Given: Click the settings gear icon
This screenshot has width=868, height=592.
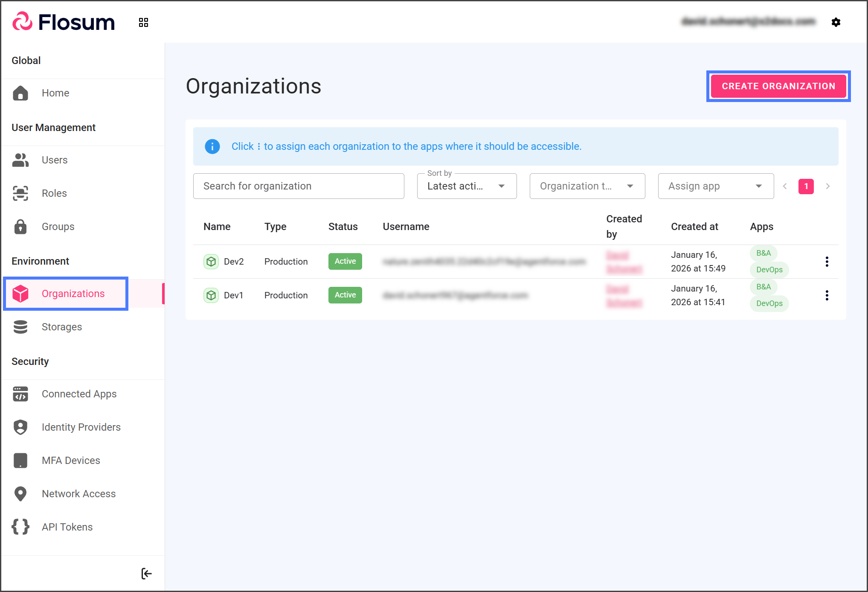Looking at the screenshot, I should [x=836, y=22].
